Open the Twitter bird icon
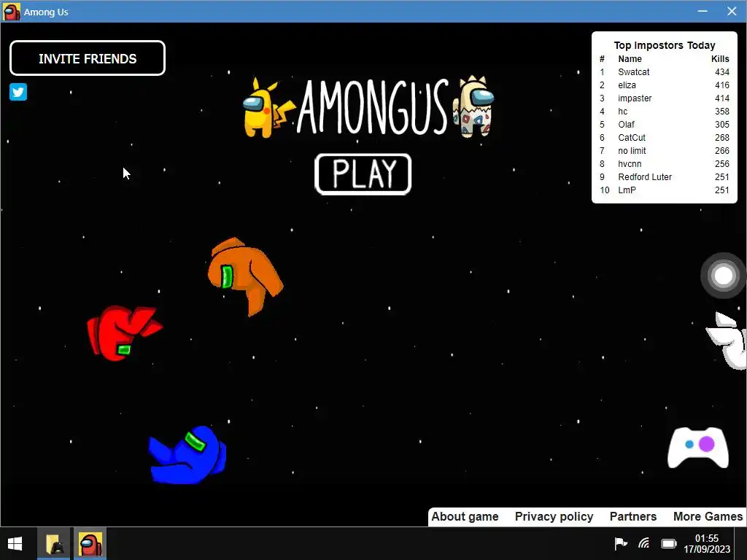Viewport: 747px width, 560px height. coord(18,92)
